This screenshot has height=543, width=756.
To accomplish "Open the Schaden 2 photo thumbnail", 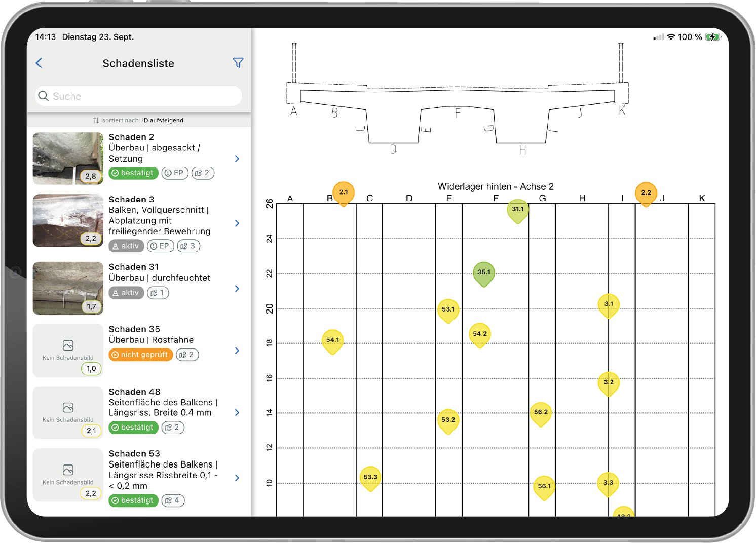I will coord(68,159).
